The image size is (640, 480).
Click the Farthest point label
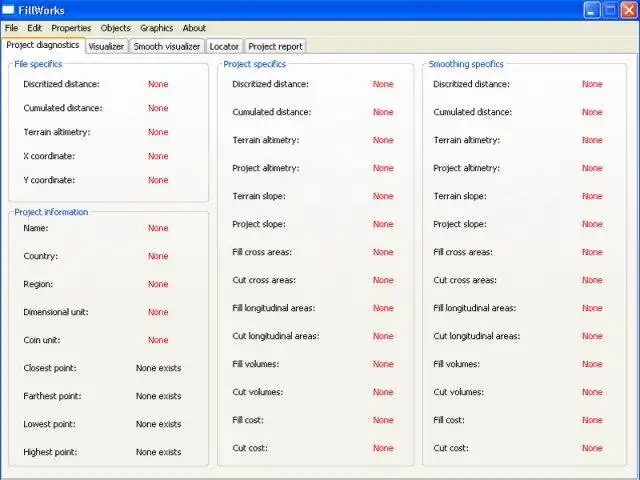[x=52, y=396]
